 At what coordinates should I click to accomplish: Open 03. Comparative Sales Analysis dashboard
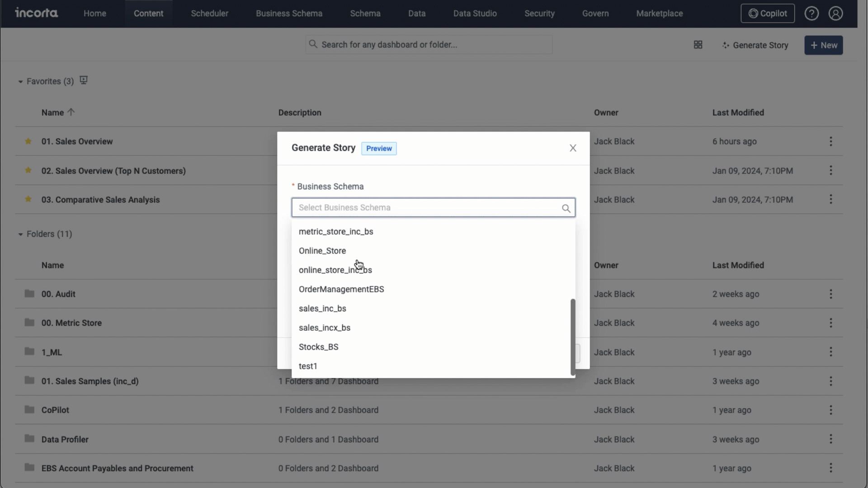(x=100, y=200)
